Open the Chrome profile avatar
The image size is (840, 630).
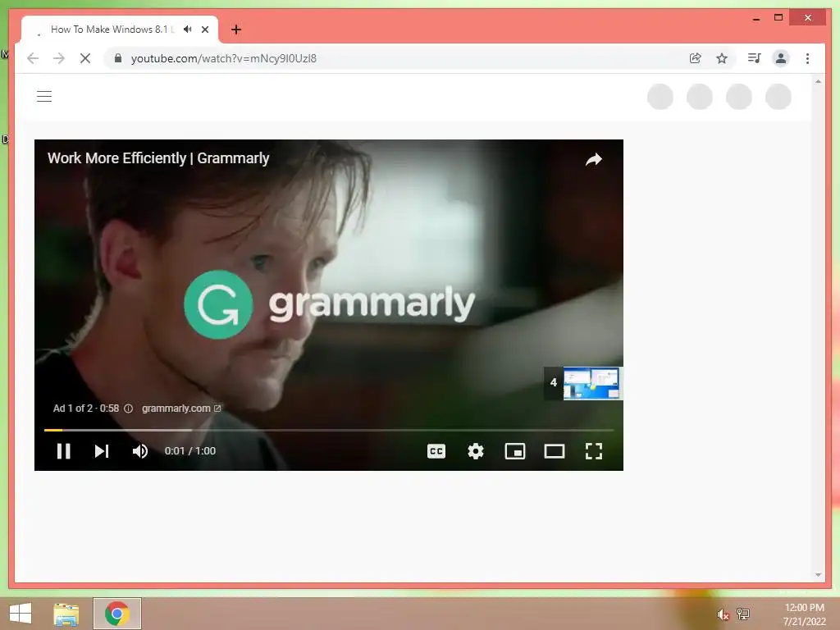[x=781, y=58]
